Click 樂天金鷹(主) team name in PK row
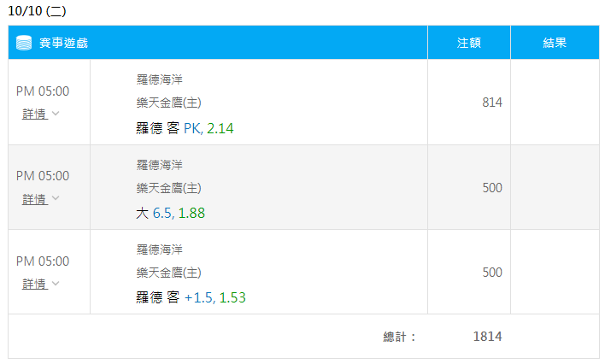Image resolution: width=605 pixels, height=364 pixels. point(168,103)
